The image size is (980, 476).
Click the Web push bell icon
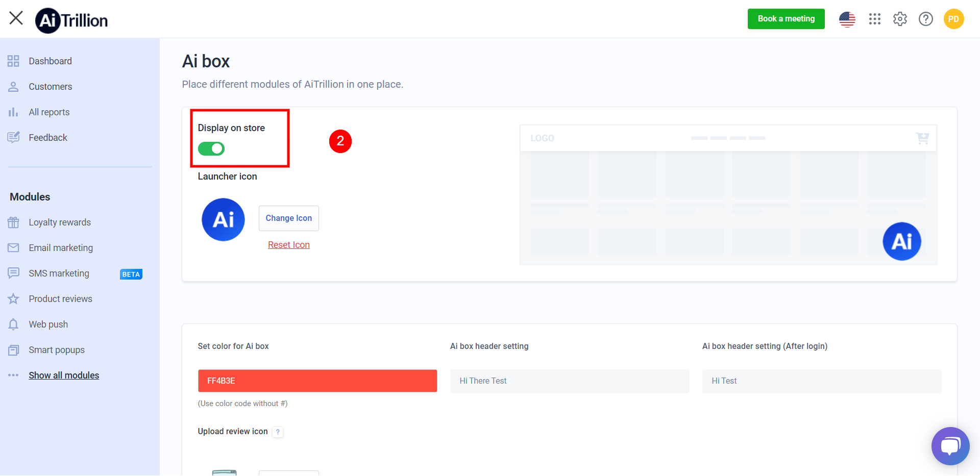pyautogui.click(x=13, y=324)
